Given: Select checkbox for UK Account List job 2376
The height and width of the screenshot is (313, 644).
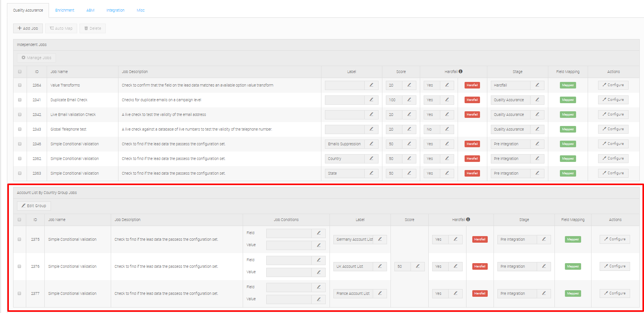Looking at the screenshot, I should click(19, 266).
